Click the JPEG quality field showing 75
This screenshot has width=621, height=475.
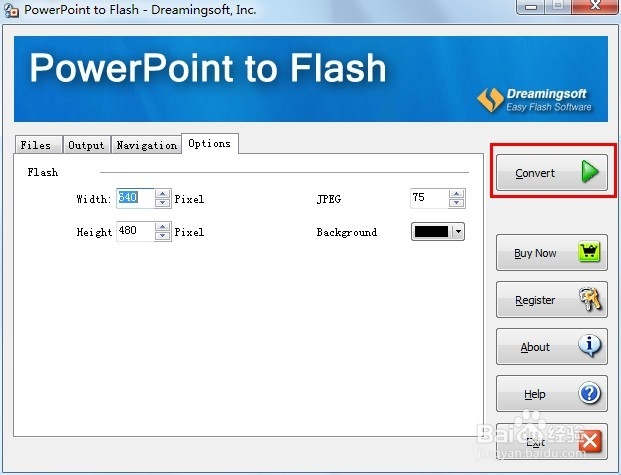pos(430,198)
